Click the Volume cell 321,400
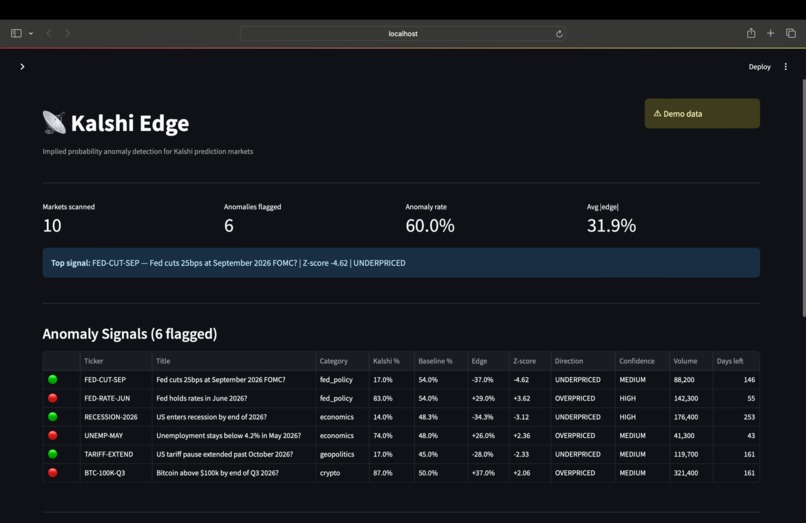 tap(691, 473)
